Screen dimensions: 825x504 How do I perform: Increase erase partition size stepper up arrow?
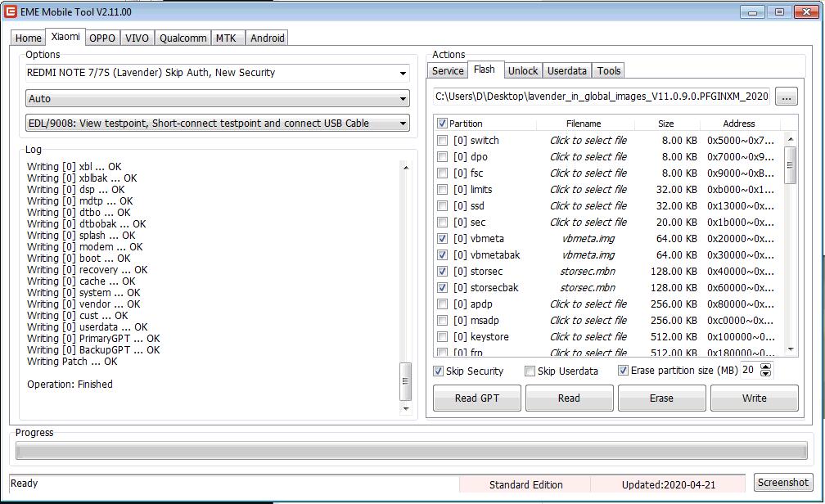pyautogui.click(x=766, y=367)
